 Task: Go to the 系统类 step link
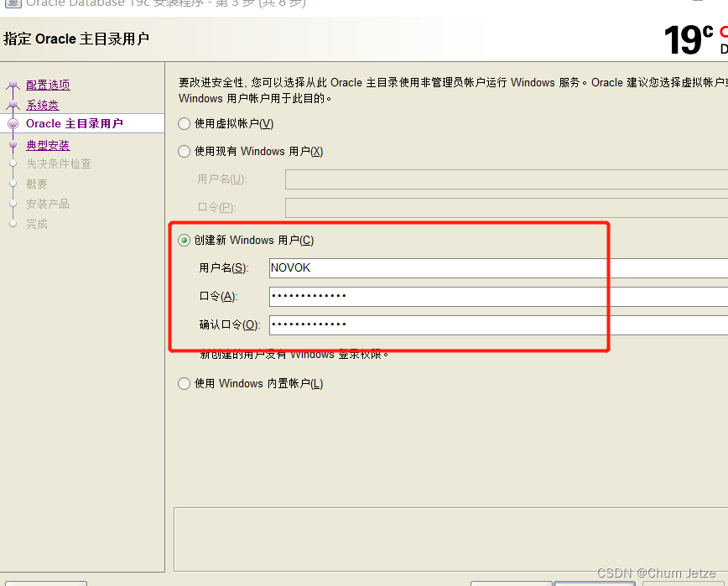(x=42, y=105)
